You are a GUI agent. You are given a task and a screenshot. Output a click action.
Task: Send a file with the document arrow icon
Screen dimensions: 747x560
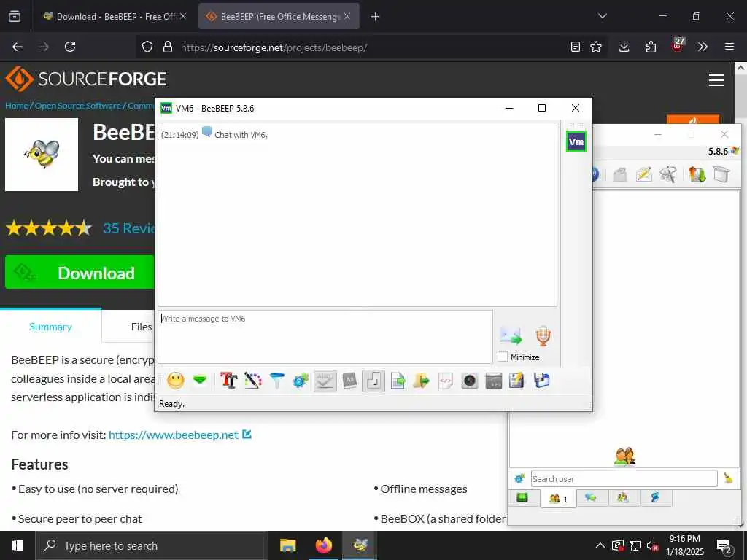(x=398, y=381)
